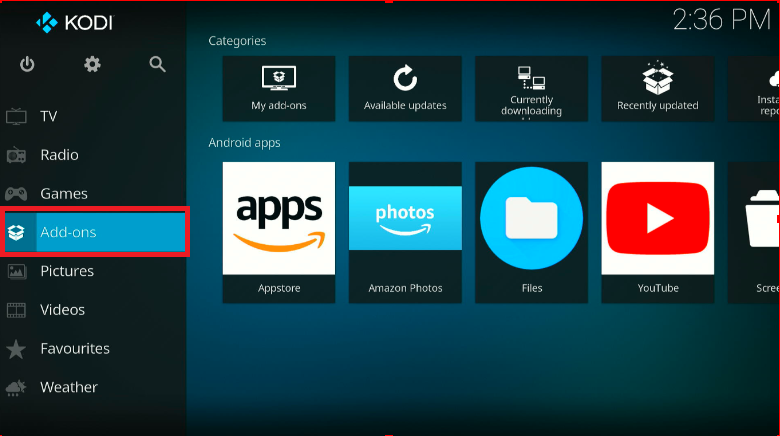Screen dimensions: 780x436
Task: Launch the Files app tile
Action: 531,232
